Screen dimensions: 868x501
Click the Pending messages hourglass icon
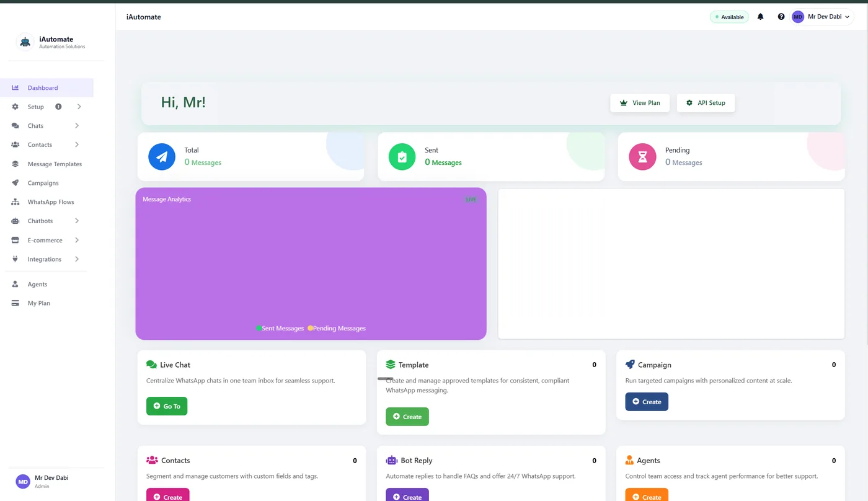coord(642,156)
